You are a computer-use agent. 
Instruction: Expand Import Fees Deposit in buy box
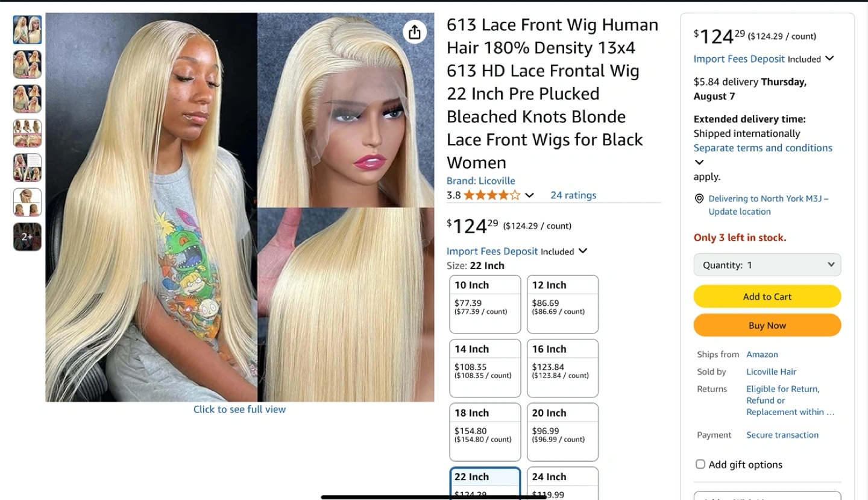[x=829, y=59]
